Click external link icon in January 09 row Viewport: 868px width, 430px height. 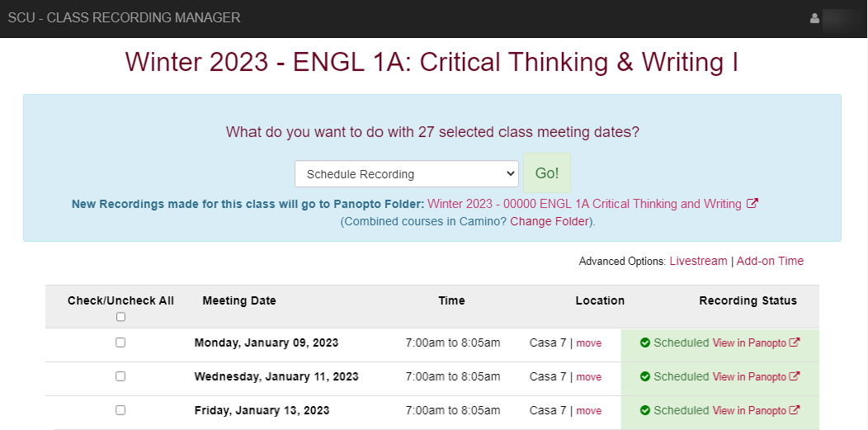point(795,343)
